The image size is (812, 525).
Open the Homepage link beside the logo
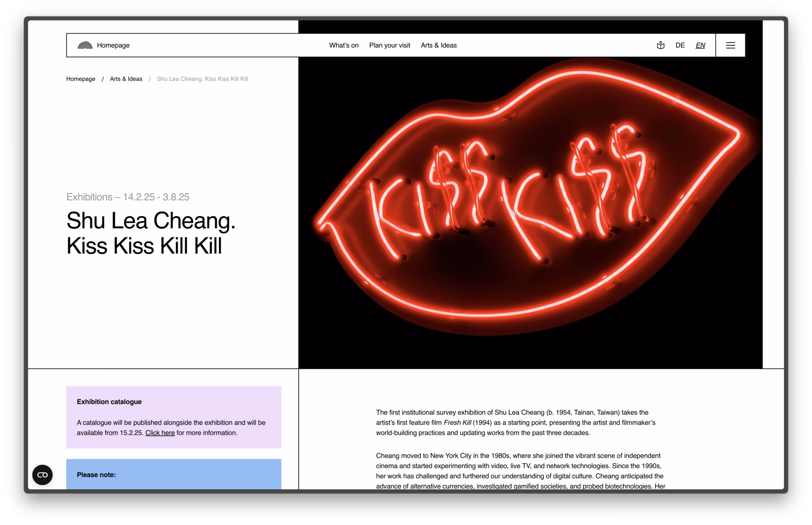(x=113, y=45)
